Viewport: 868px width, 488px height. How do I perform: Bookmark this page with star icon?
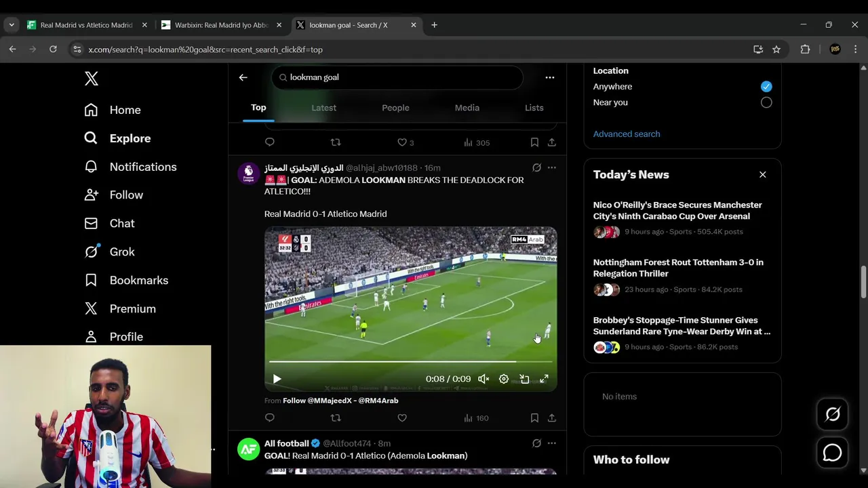[776, 49]
